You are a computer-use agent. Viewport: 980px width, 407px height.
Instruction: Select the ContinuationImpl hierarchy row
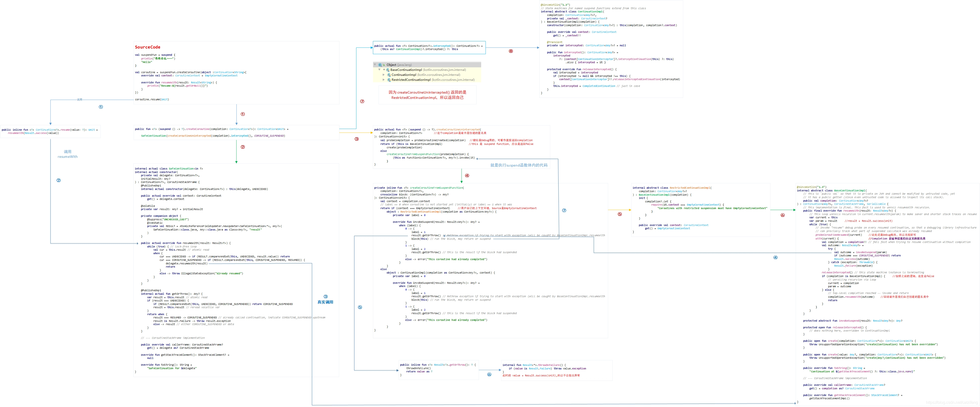(x=427, y=75)
